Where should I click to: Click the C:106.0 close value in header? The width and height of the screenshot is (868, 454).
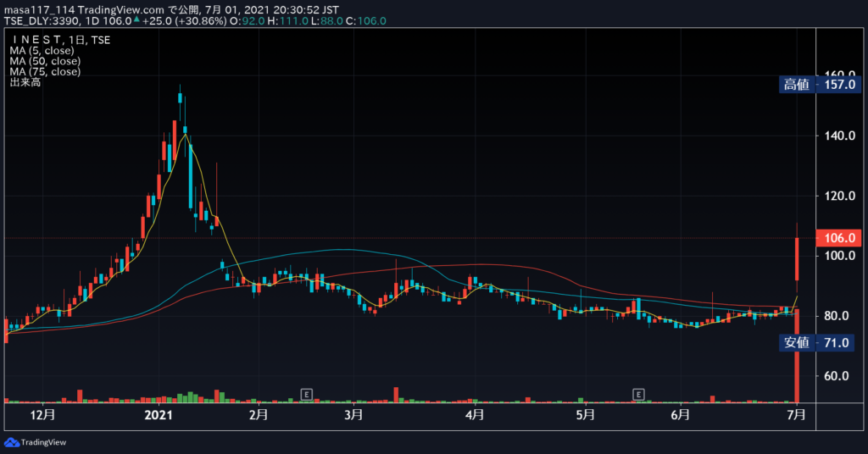(x=366, y=21)
